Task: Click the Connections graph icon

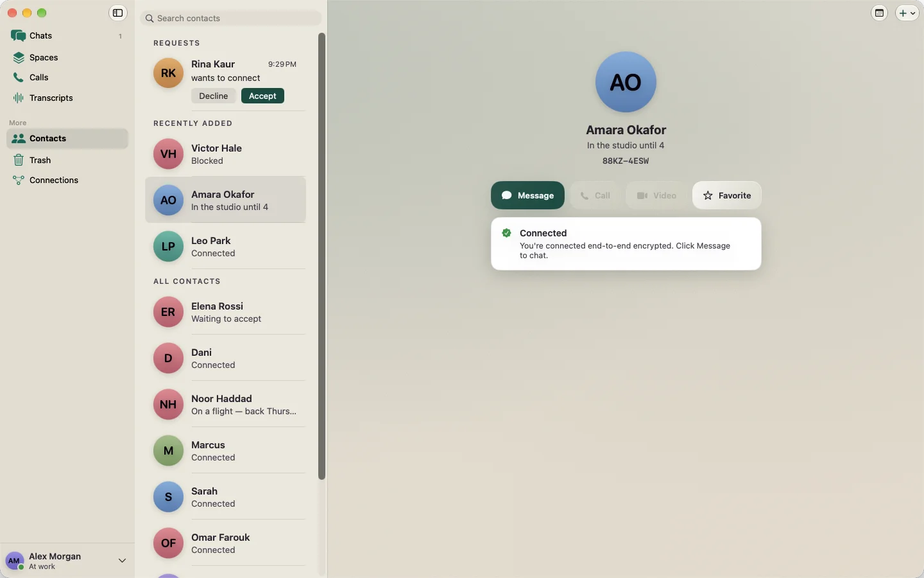Action: pos(19,180)
